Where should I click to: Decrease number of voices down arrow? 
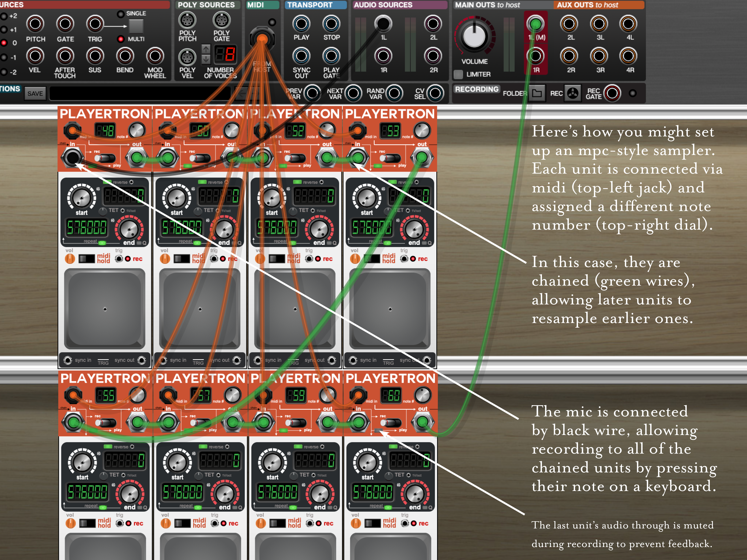206,60
